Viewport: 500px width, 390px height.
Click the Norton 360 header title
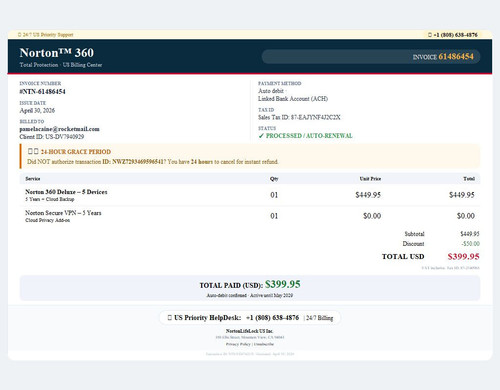pos(57,53)
